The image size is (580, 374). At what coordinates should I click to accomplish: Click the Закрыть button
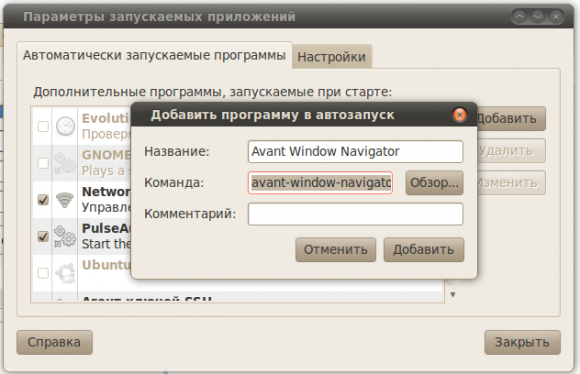click(x=522, y=342)
